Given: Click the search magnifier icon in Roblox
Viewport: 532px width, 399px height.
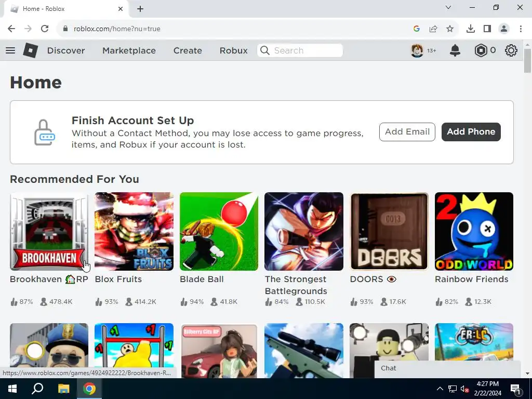Looking at the screenshot, I should click(265, 50).
